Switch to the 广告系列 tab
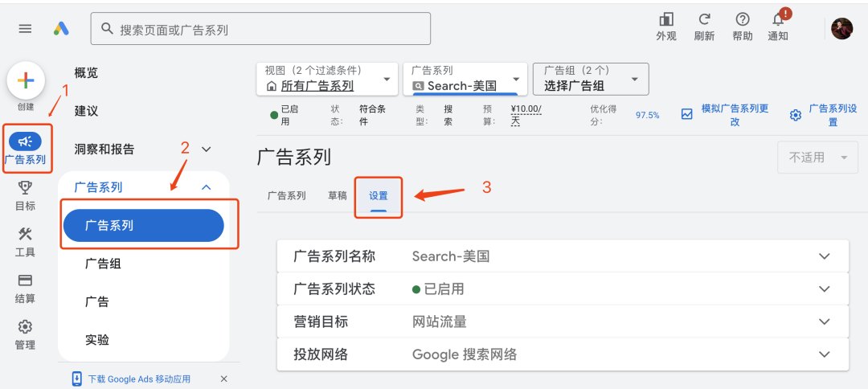The width and height of the screenshot is (868, 389). (287, 196)
